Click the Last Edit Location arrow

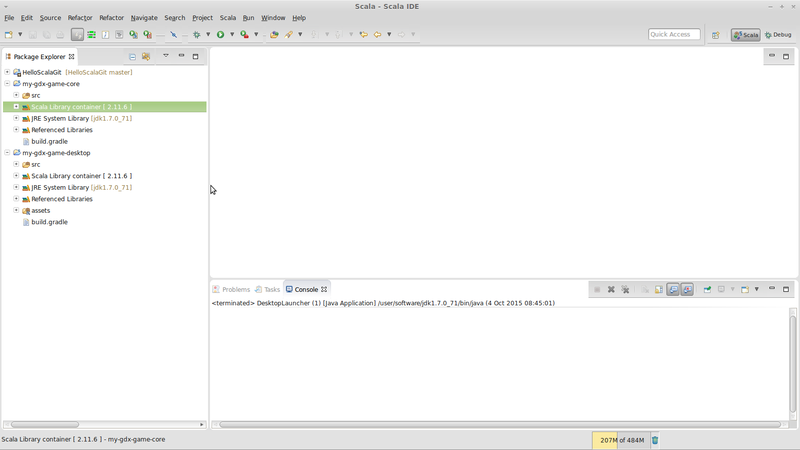363,35
